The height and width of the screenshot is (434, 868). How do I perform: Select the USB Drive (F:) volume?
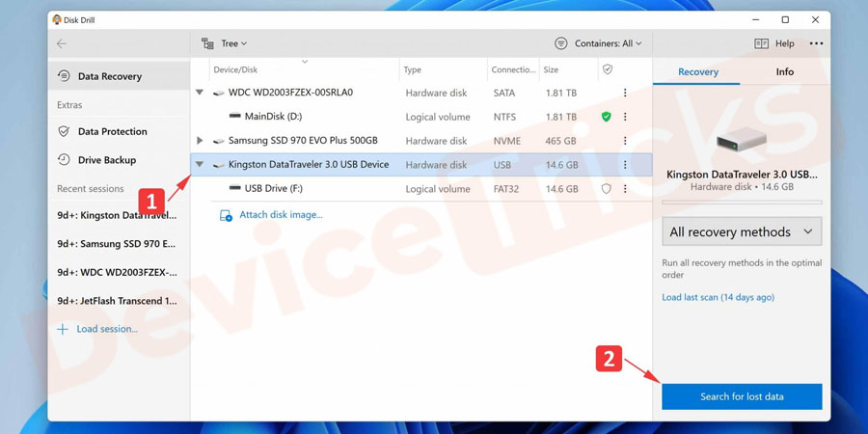click(x=421, y=189)
